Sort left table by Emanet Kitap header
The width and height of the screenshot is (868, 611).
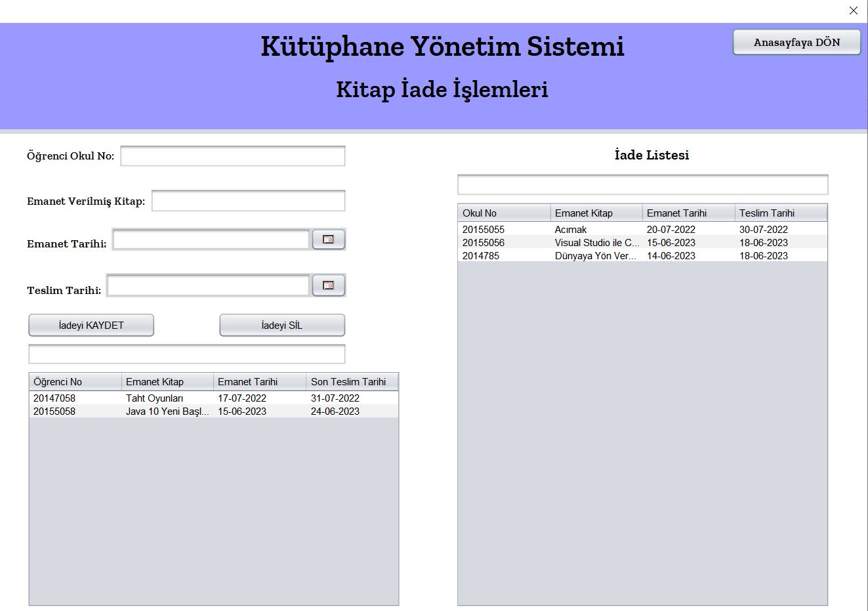167,382
